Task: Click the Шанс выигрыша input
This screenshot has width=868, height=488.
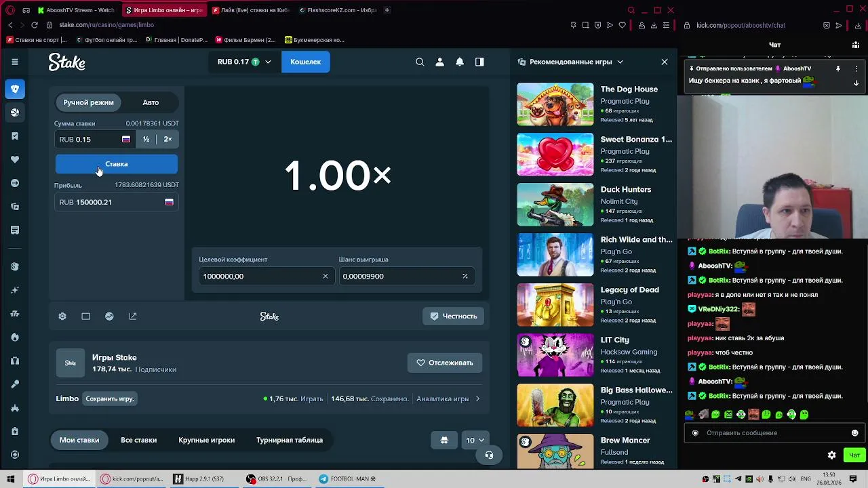Action: coord(406,277)
